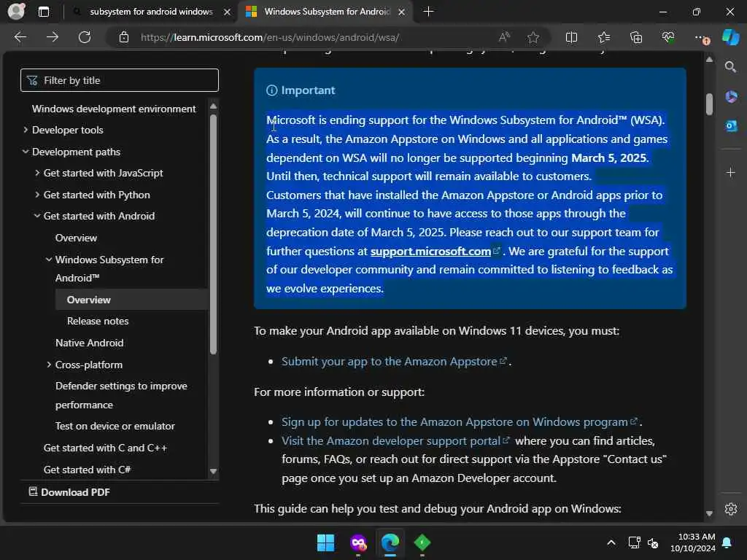
Task: Select the highlighted Overview item
Action: tap(131, 300)
